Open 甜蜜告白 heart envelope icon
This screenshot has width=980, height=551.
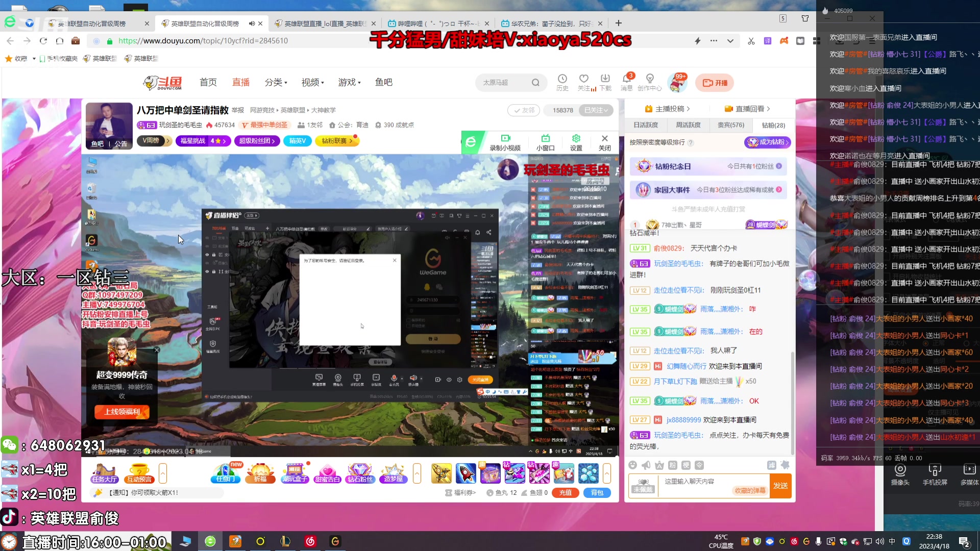click(x=327, y=473)
